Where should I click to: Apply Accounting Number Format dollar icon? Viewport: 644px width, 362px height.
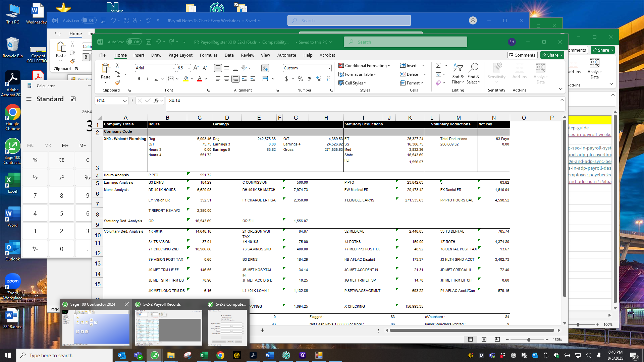click(x=286, y=79)
